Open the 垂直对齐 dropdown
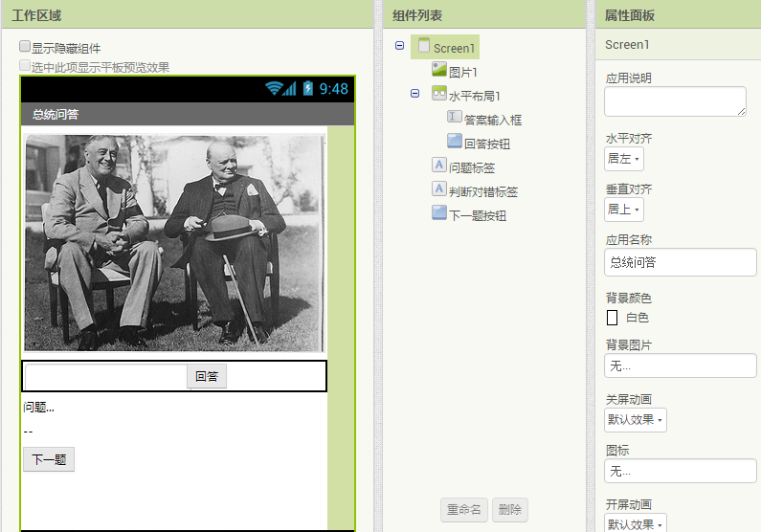This screenshot has width=761, height=532. [x=623, y=210]
